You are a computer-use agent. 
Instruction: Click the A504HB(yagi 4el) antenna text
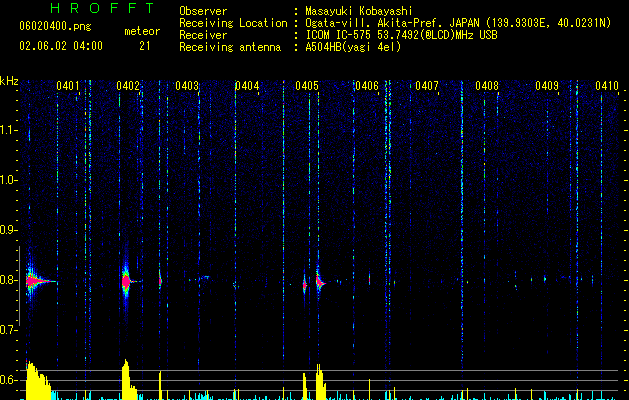tap(353, 47)
